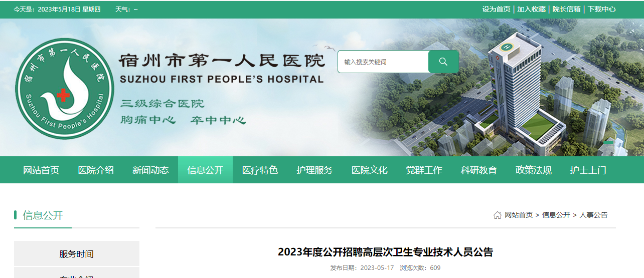Click the 设为首页 top link
This screenshot has width=644, height=278.
point(496,9)
